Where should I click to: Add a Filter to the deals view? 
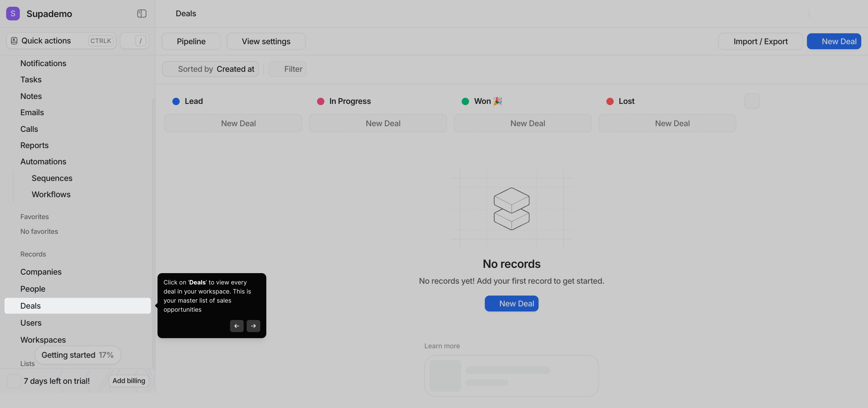[287, 69]
